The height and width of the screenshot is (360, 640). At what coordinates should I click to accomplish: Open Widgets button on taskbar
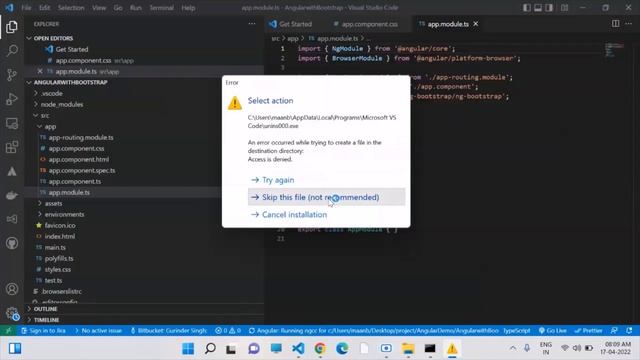pyautogui.click(x=15, y=348)
